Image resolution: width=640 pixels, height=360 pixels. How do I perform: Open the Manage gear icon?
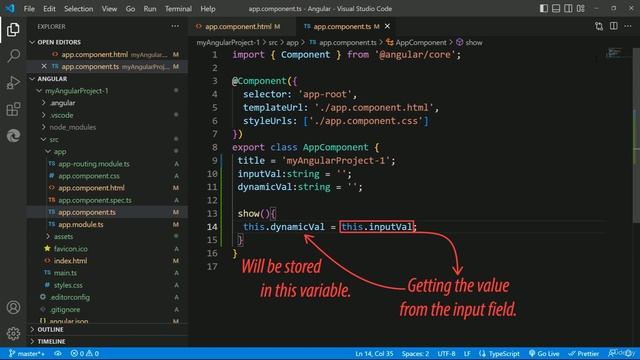[x=13, y=333]
